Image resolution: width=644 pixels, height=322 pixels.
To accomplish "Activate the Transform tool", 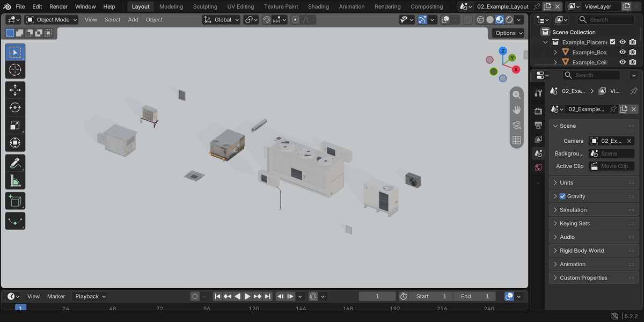I will (x=15, y=143).
